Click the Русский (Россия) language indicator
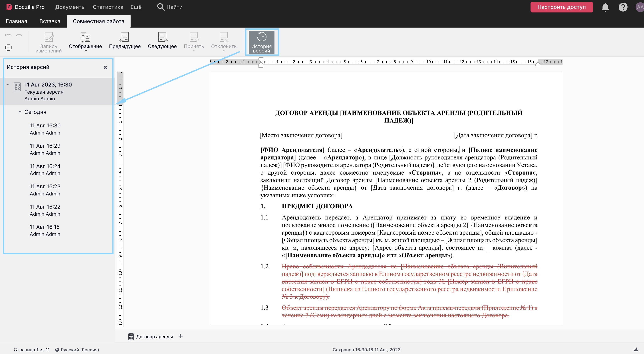This screenshot has height=354, width=644. coord(80,350)
